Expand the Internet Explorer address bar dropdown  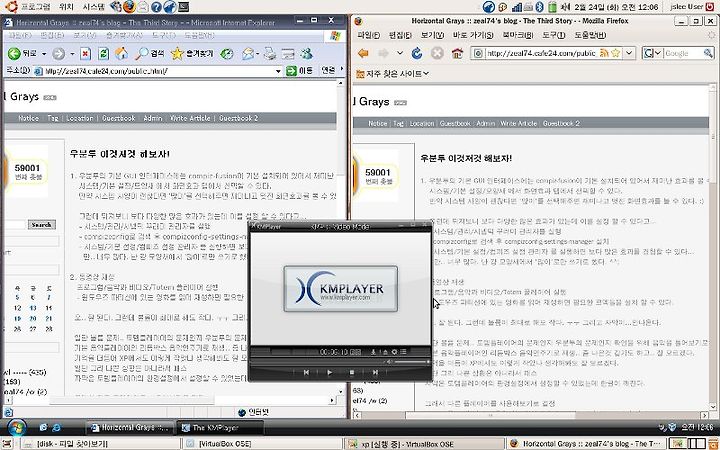278,71
